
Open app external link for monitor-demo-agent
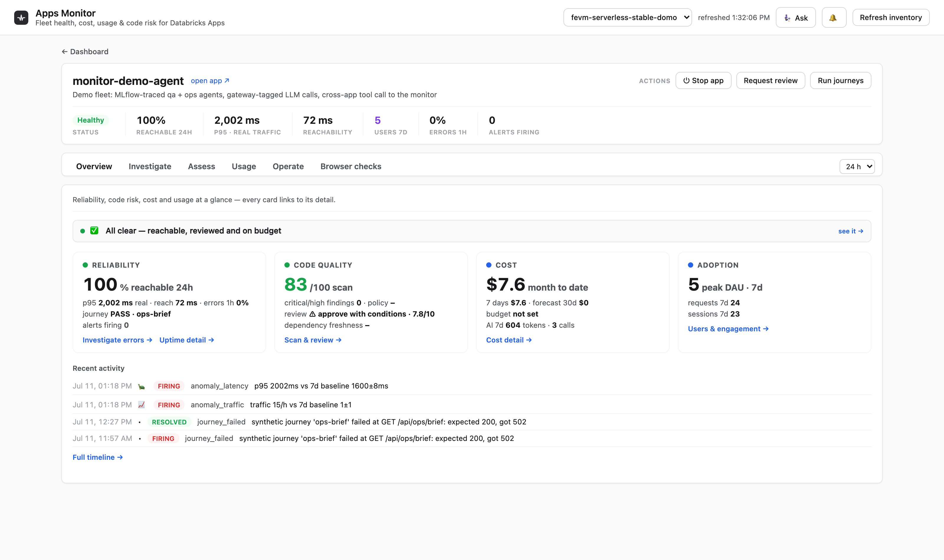tap(210, 81)
